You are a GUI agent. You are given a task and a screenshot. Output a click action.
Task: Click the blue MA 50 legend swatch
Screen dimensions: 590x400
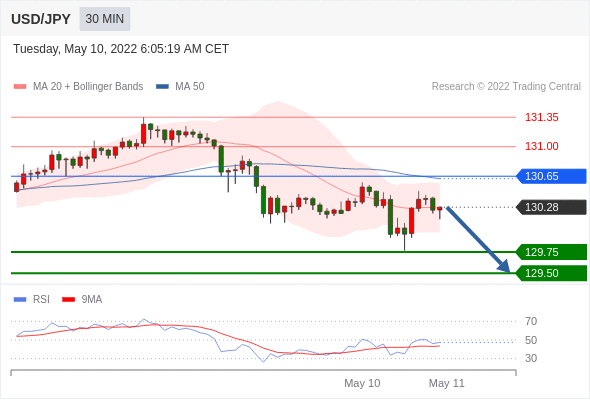pos(163,87)
